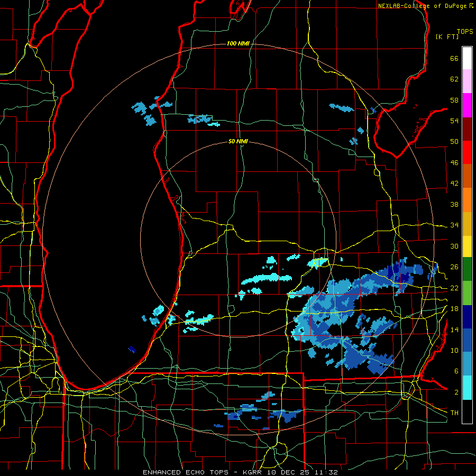Click the 100 NMI range ring label
Image resolution: width=476 pixels, height=476 pixels.
pyautogui.click(x=238, y=44)
